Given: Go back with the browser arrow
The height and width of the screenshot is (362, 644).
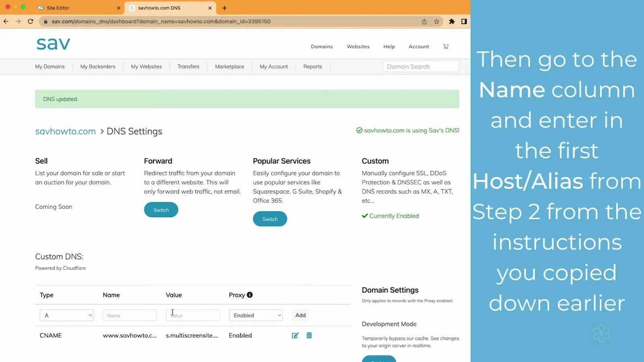Looking at the screenshot, I should [x=6, y=21].
